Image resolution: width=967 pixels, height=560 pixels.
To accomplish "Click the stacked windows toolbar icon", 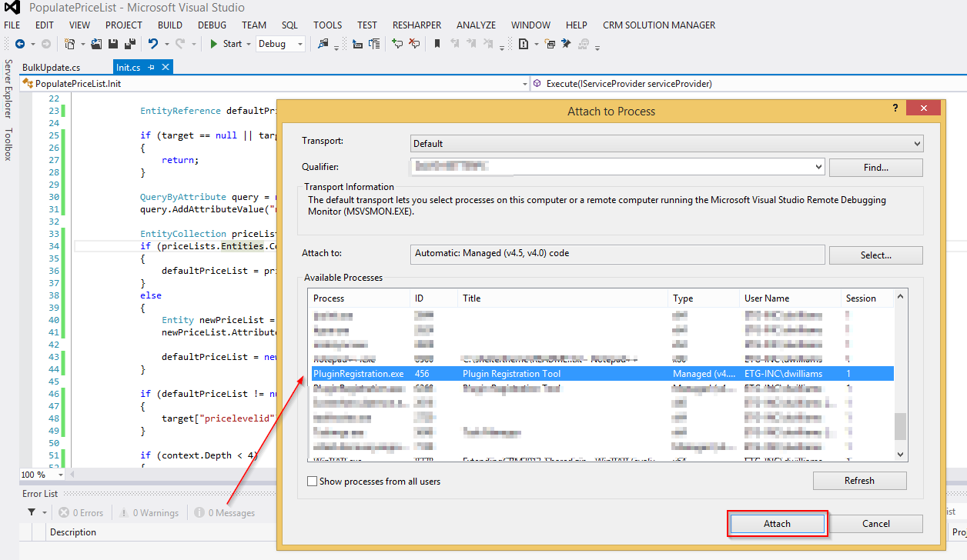I will [x=550, y=44].
